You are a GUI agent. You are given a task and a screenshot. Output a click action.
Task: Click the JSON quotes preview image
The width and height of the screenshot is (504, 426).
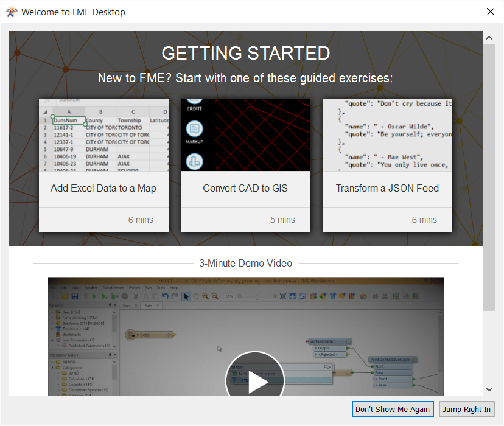(387, 134)
